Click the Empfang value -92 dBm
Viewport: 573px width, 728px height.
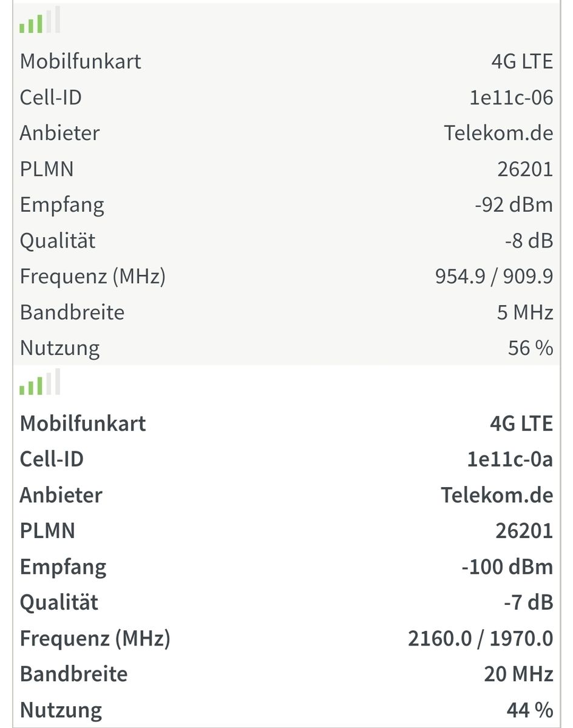point(514,204)
